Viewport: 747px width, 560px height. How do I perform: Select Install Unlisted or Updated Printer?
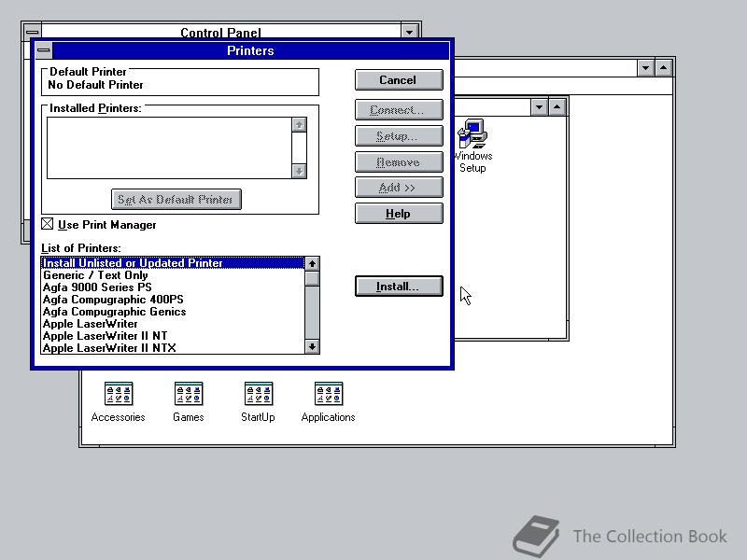click(173, 263)
